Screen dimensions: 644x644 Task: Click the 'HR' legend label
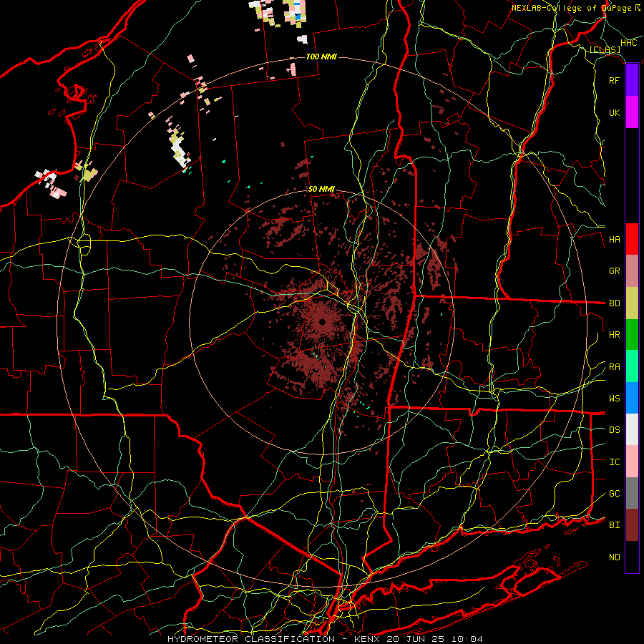614,335
